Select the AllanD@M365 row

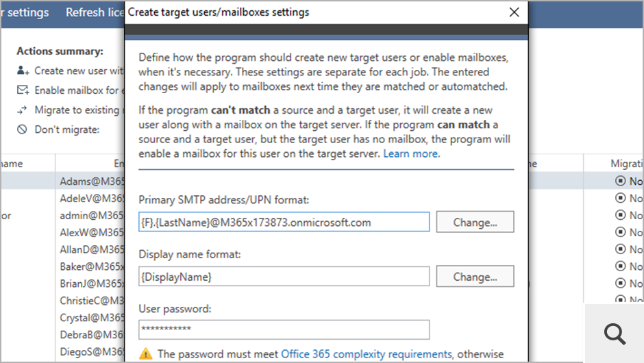92,249
